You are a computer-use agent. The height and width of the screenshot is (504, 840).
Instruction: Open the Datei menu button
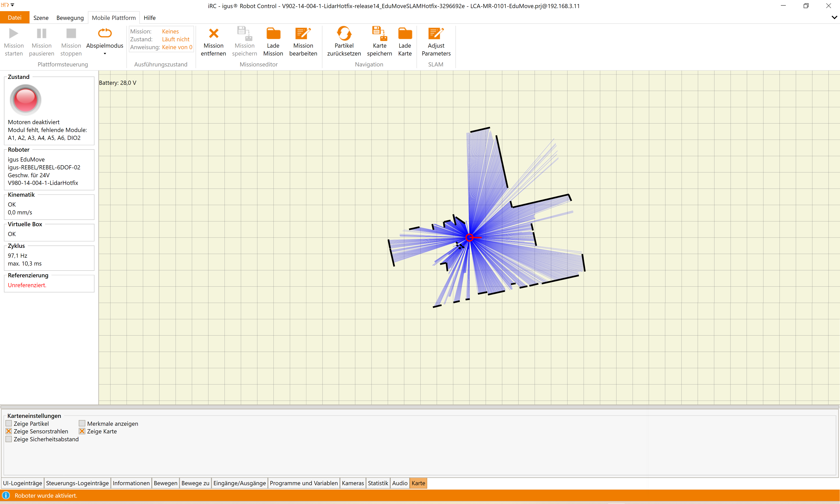[15, 18]
